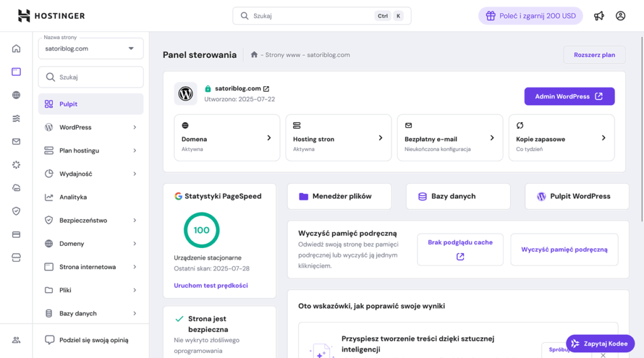Click the Admin WordPress button
Viewport: 644px width, 358px height.
click(569, 96)
